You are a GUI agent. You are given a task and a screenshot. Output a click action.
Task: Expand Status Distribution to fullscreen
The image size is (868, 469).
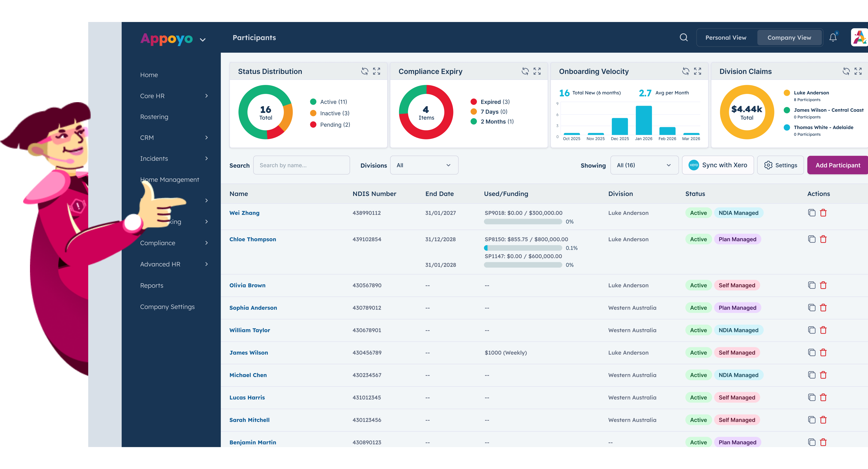point(376,71)
